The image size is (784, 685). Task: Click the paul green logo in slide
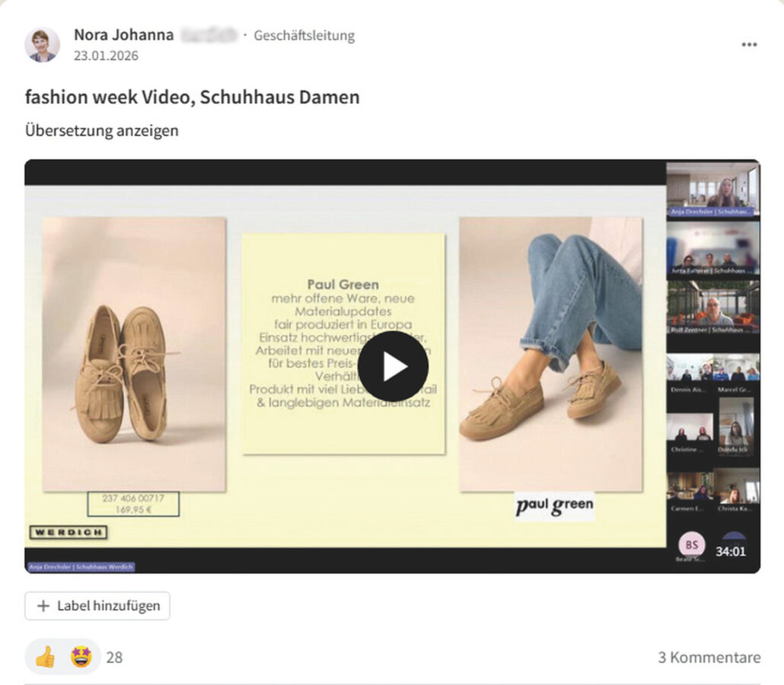click(554, 506)
